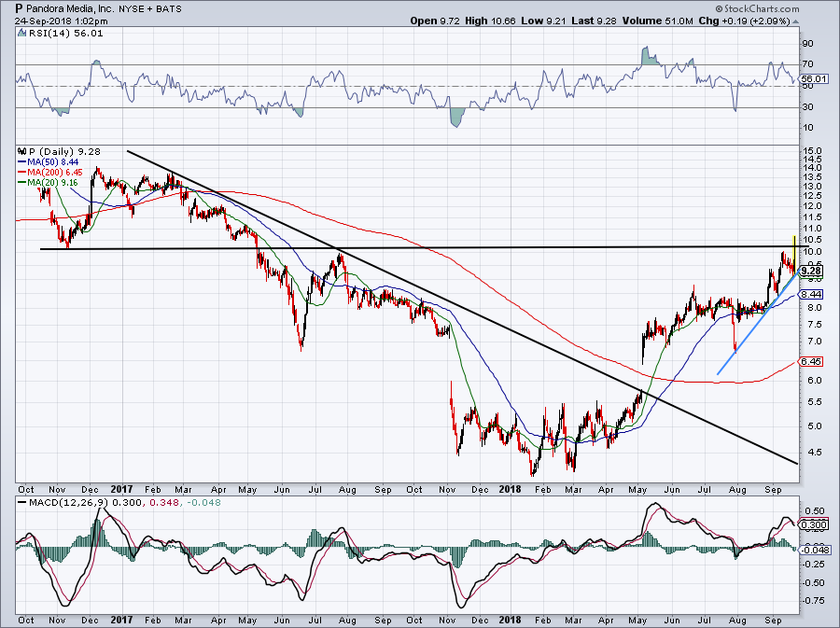Click the blue line marker beside MA(50)
The width and height of the screenshot is (840, 628).
(22, 161)
